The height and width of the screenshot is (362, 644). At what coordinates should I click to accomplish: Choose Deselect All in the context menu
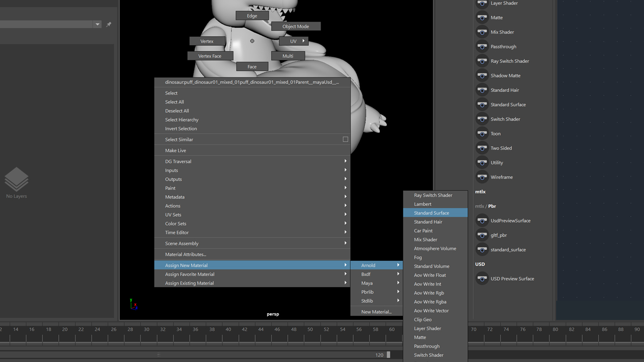[x=252, y=111]
